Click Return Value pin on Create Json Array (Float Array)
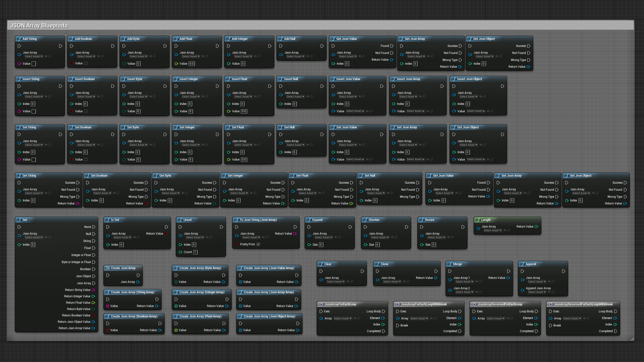The height and width of the screenshot is (362, 644). tap(224, 330)
